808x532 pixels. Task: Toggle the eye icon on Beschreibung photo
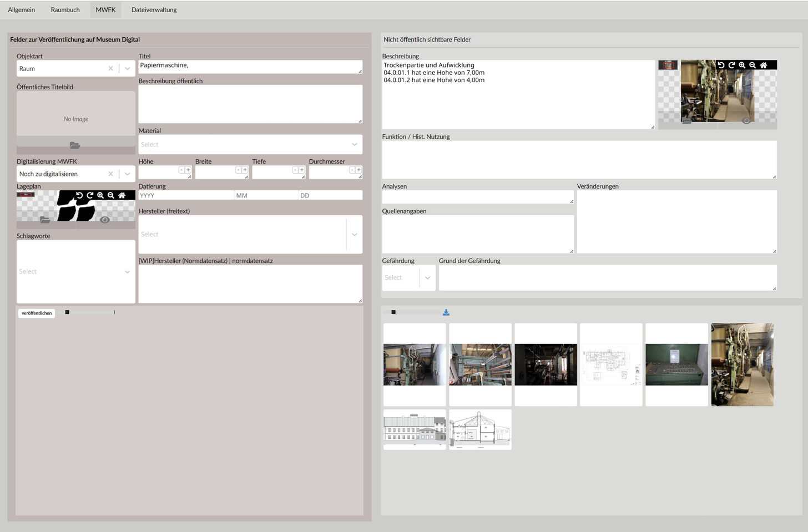[x=746, y=120]
